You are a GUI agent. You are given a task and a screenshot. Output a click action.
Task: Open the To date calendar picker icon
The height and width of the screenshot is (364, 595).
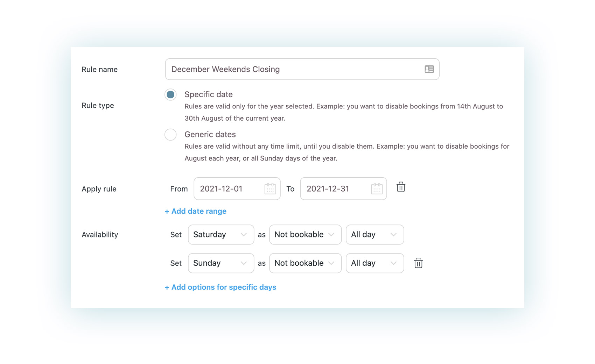(377, 188)
